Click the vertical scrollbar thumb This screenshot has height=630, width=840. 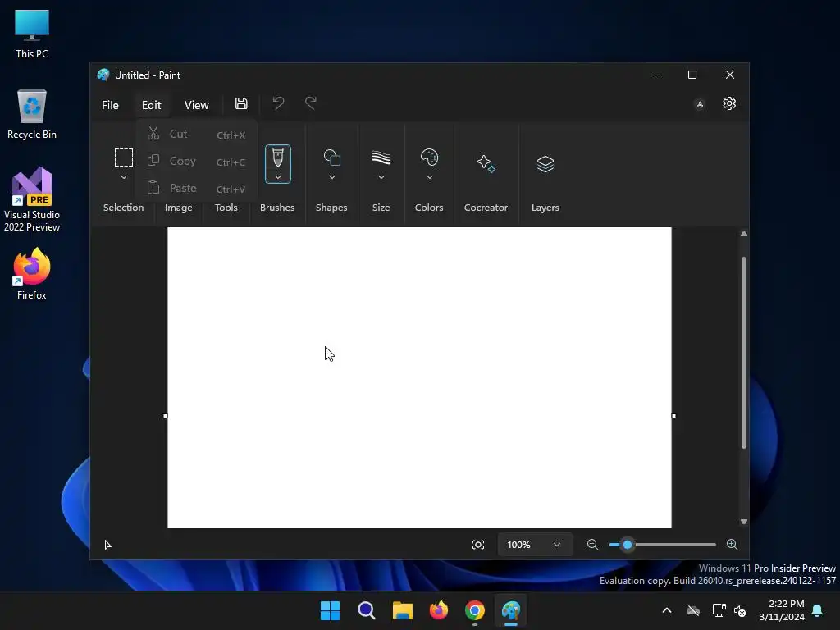743,353
